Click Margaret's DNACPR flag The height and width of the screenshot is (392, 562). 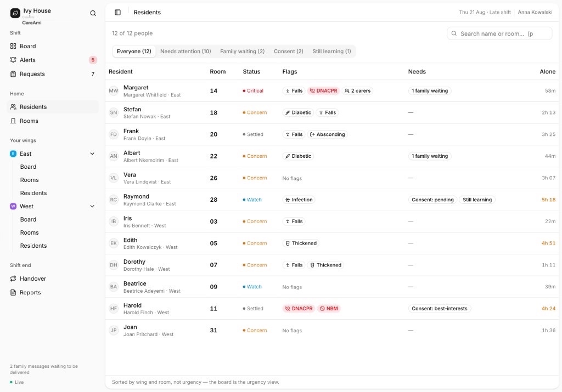tap(324, 91)
